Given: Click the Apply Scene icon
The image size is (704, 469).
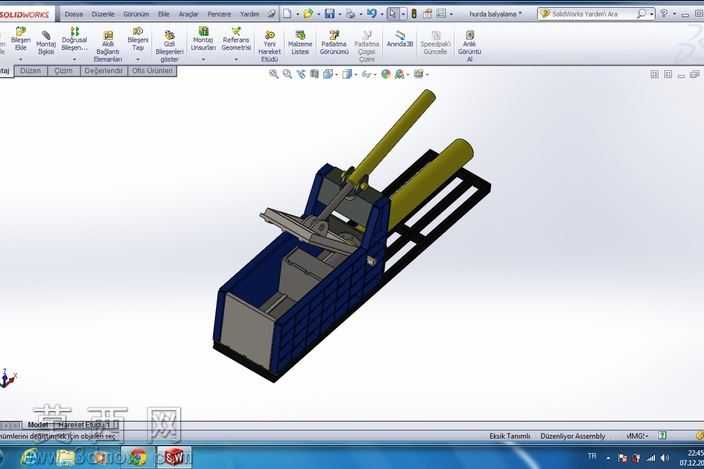Looking at the screenshot, I should coord(399,74).
